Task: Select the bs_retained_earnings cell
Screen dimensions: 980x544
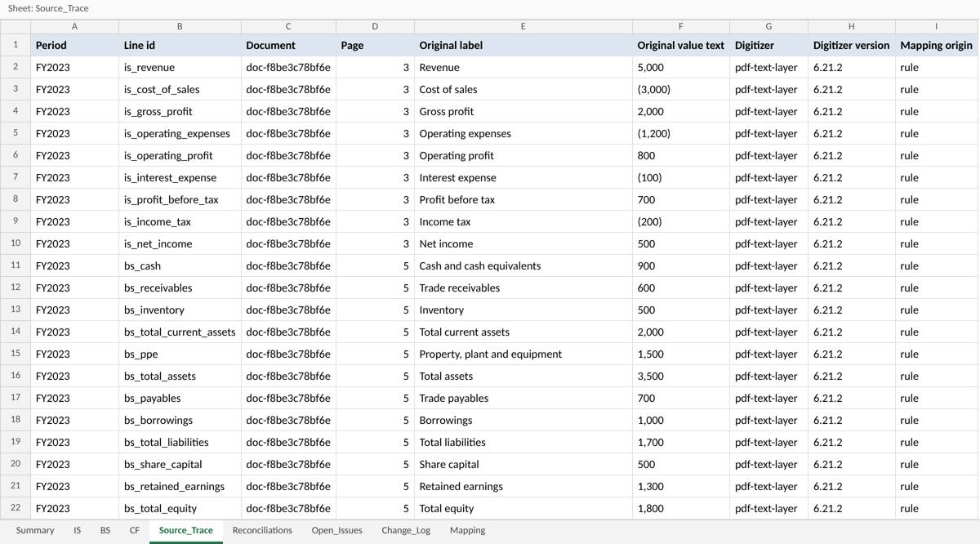Action: pos(180,486)
